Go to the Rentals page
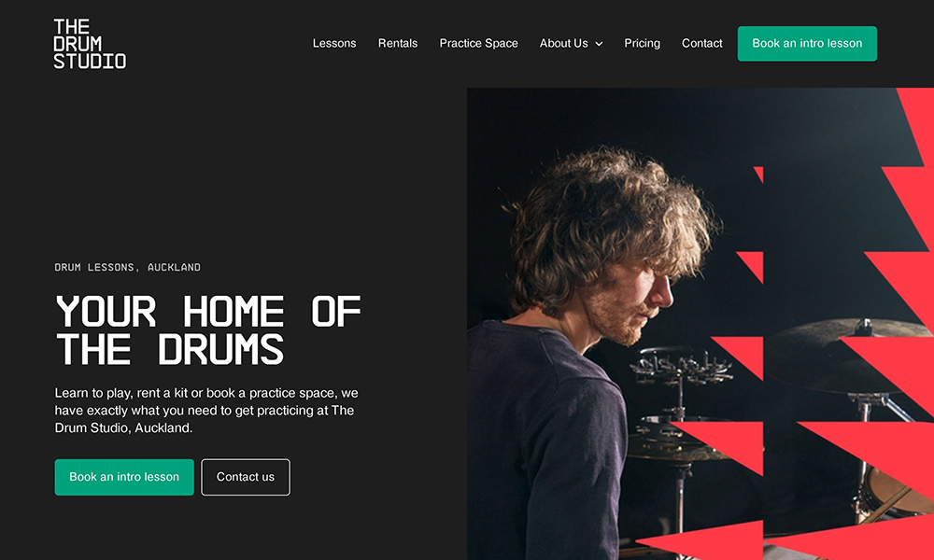Viewport: 934px width, 560px height. click(397, 44)
